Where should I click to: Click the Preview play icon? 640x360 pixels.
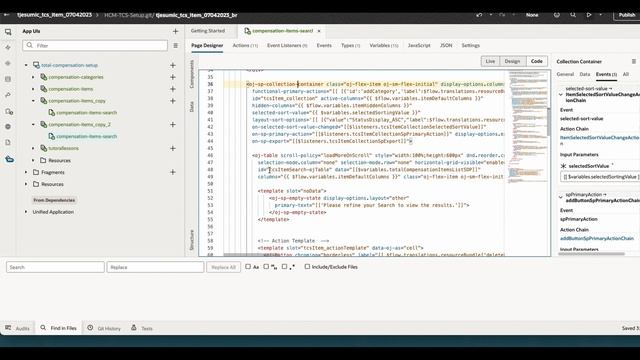pos(589,15)
